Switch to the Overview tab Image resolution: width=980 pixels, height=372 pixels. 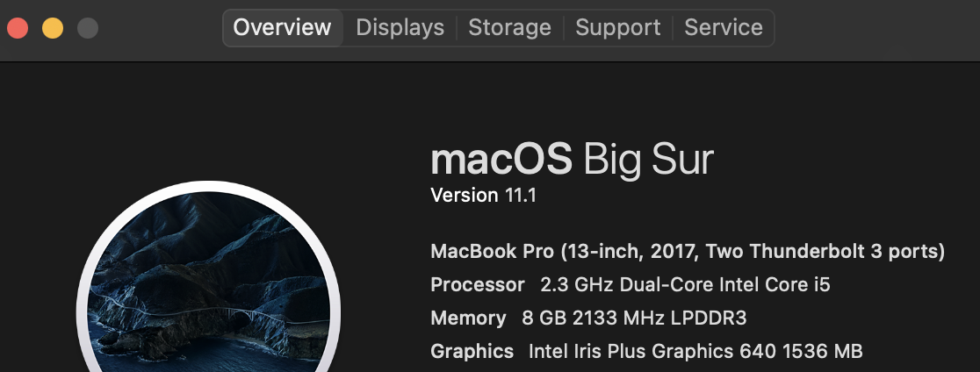[x=282, y=28]
